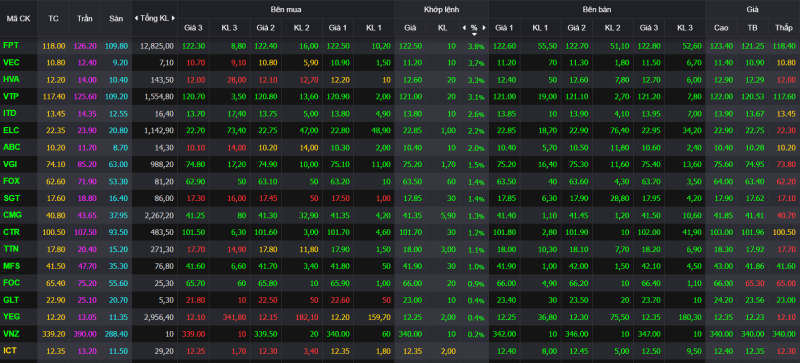Sort by the Mã CK column header
The image size is (800, 363).
[18, 18]
